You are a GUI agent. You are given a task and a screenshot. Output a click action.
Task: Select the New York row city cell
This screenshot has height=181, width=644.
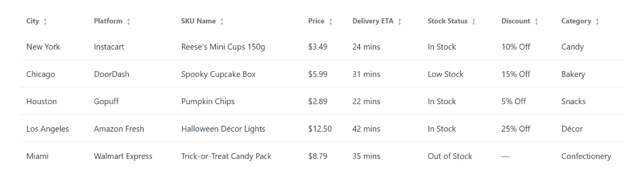pyautogui.click(x=43, y=47)
